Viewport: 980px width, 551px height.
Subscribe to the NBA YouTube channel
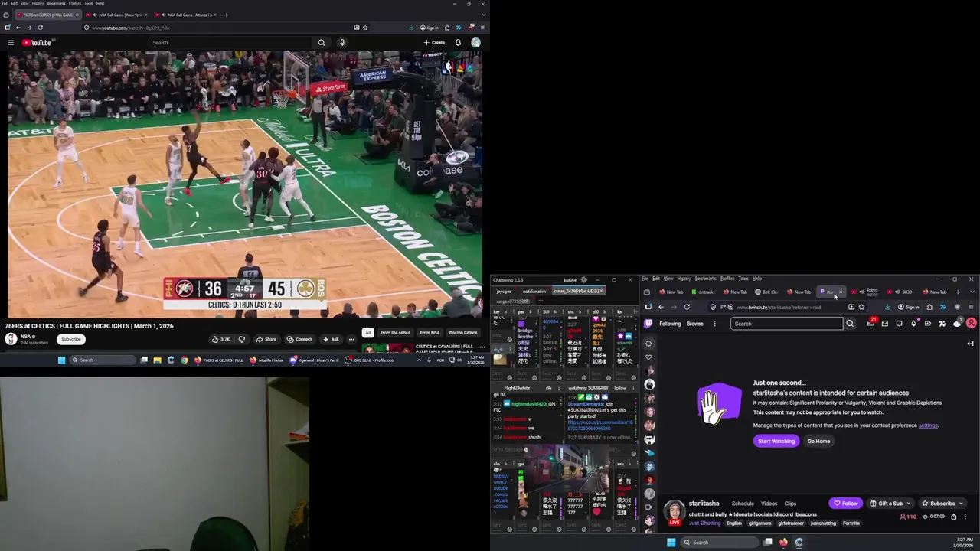71,339
